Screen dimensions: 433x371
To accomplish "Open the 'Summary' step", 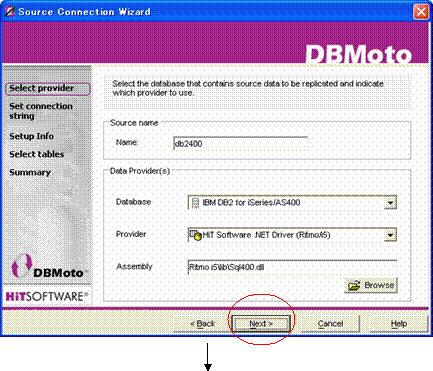I will [30, 172].
